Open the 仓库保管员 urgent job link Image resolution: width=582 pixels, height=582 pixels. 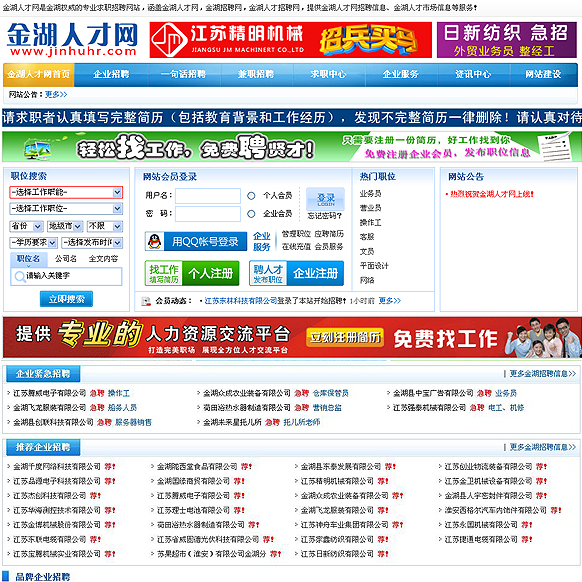(330, 393)
